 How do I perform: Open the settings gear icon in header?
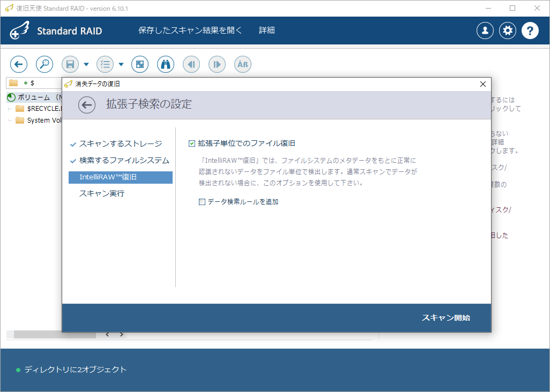[508, 31]
